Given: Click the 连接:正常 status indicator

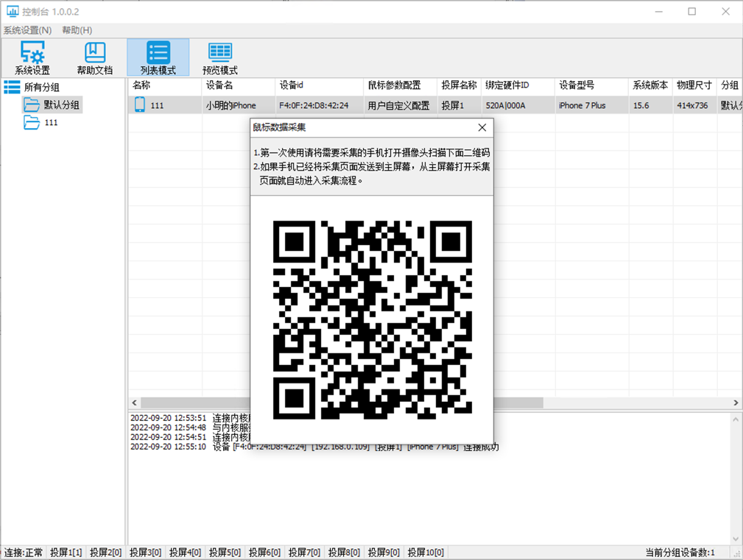Looking at the screenshot, I should point(24,553).
